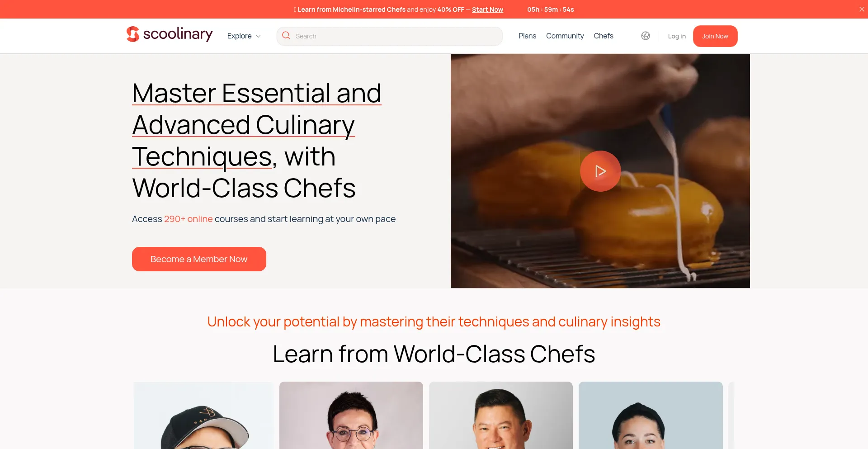This screenshot has height=449, width=868.
Task: Select the chef wearing round glasses
Action: click(351, 416)
